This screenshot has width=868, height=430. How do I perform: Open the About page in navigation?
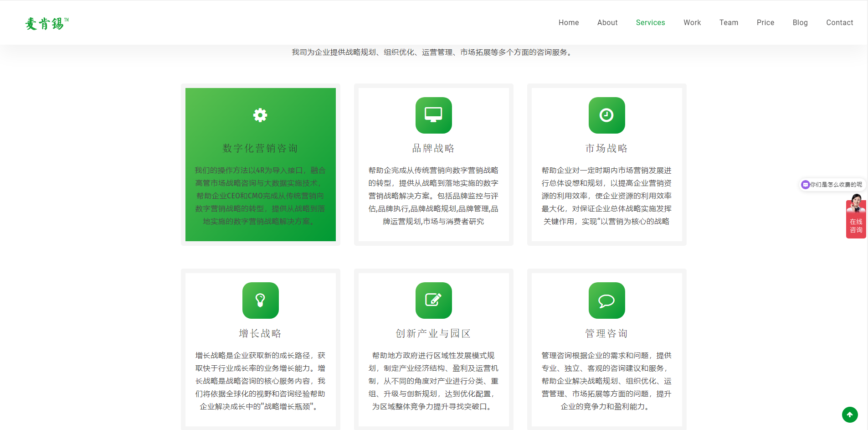tap(607, 22)
